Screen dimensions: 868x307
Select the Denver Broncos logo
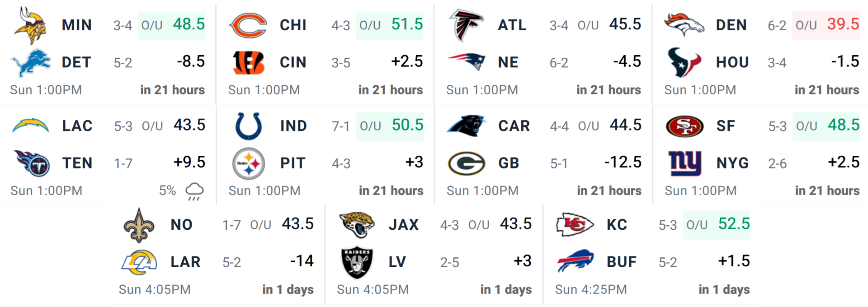(x=684, y=25)
